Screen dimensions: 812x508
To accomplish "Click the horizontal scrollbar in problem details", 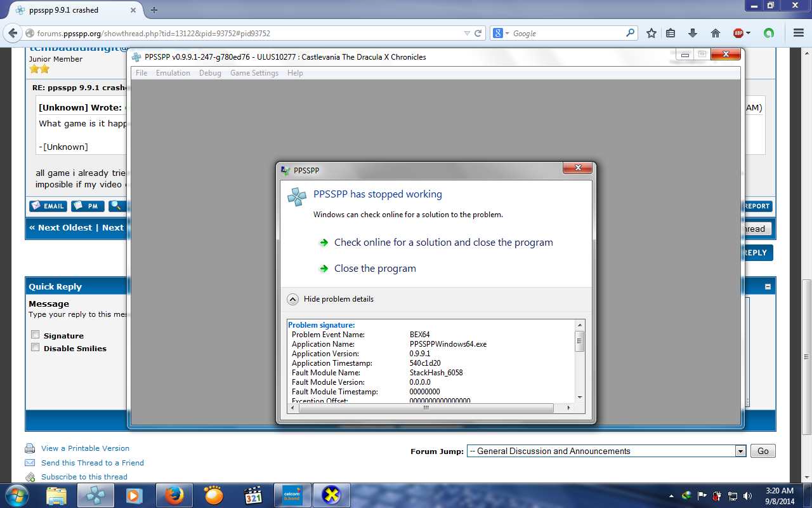I will [x=426, y=408].
